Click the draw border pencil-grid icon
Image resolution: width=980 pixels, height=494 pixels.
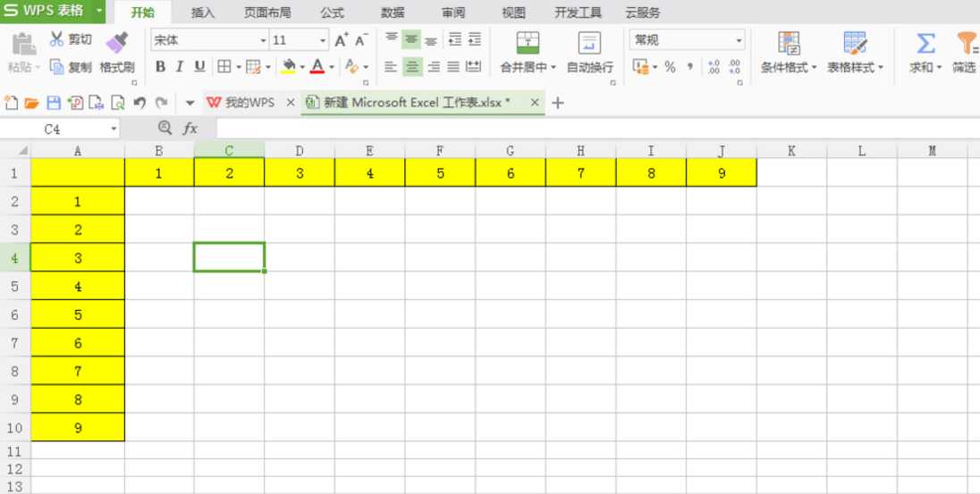[x=253, y=66]
